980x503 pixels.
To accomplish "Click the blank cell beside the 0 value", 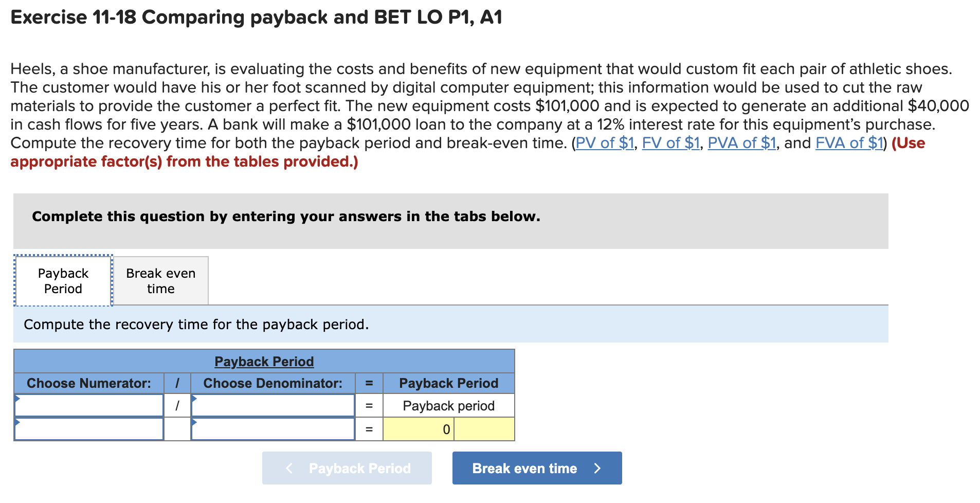I will click(x=484, y=428).
